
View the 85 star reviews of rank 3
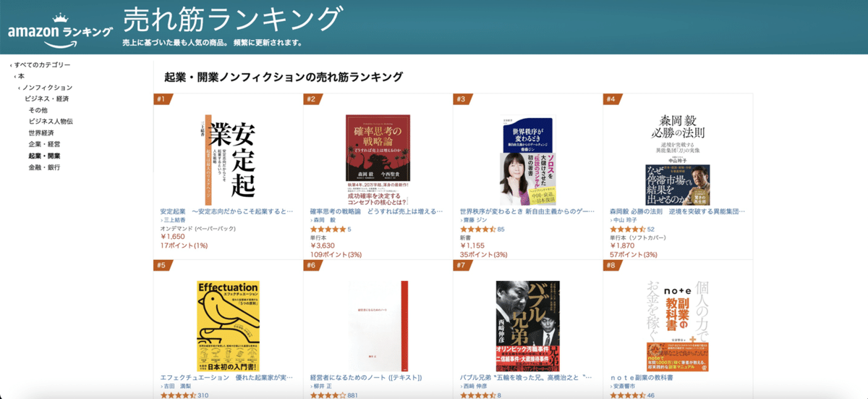[x=501, y=229]
